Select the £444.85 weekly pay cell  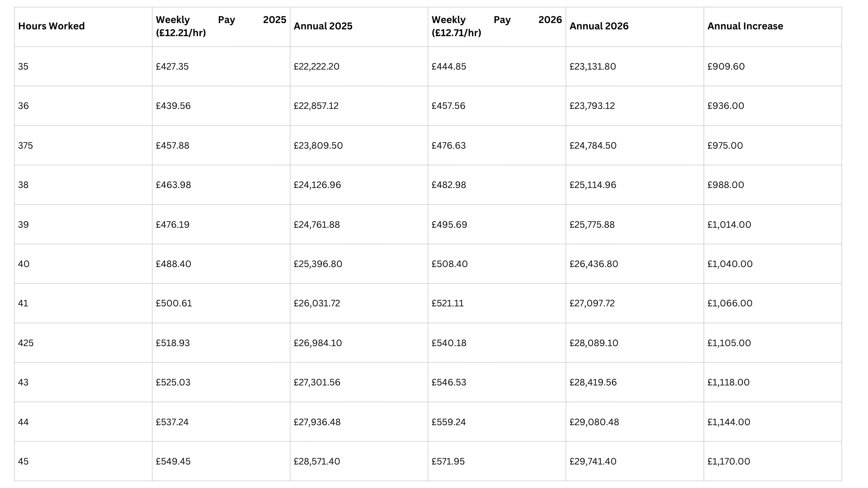pyautogui.click(x=449, y=66)
